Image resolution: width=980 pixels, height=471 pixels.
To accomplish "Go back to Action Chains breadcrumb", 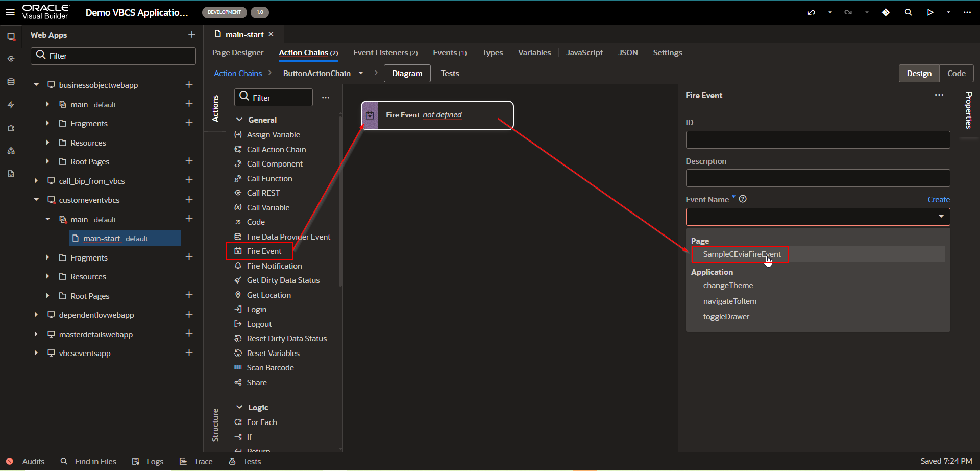I will click(x=238, y=74).
